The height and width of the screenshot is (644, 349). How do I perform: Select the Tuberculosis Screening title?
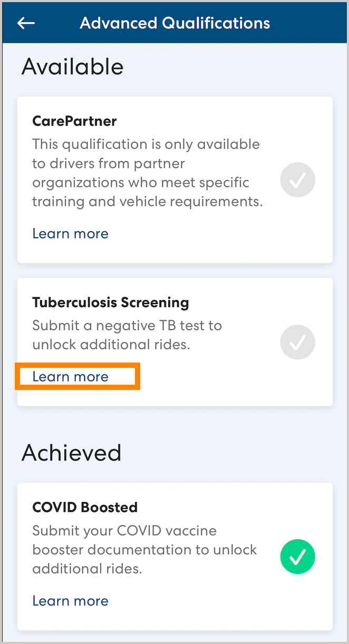tap(110, 303)
